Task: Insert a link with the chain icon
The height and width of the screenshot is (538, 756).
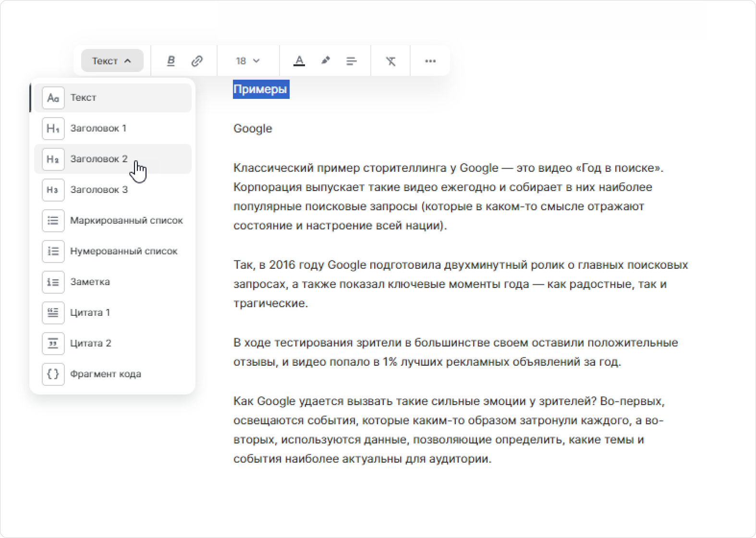Action: click(x=197, y=61)
